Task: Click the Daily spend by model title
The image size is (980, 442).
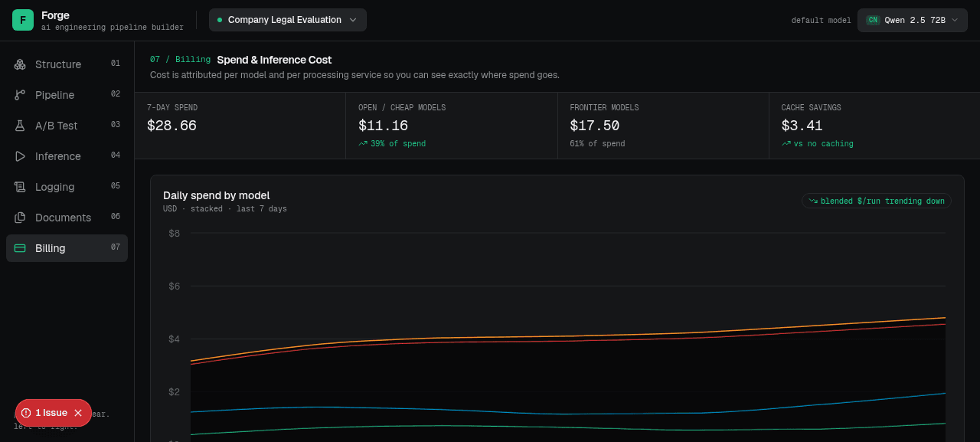Action: point(217,195)
